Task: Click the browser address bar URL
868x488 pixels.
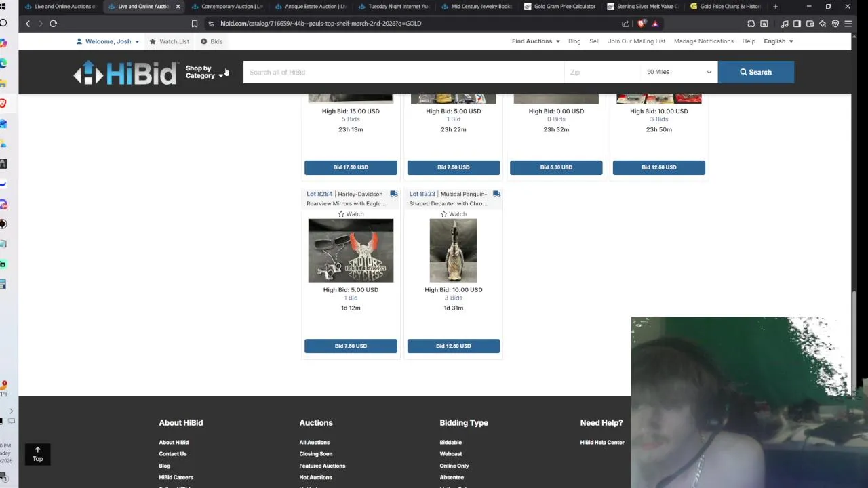Action: (x=321, y=23)
